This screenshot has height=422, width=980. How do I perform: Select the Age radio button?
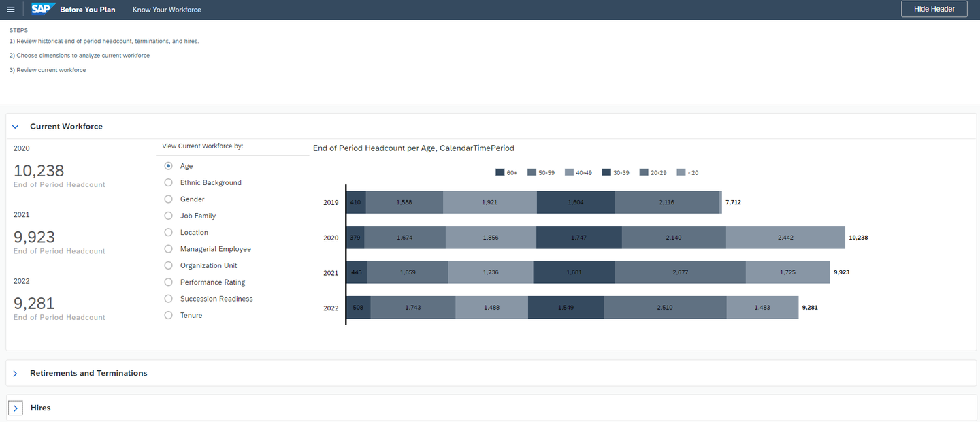[x=168, y=166]
